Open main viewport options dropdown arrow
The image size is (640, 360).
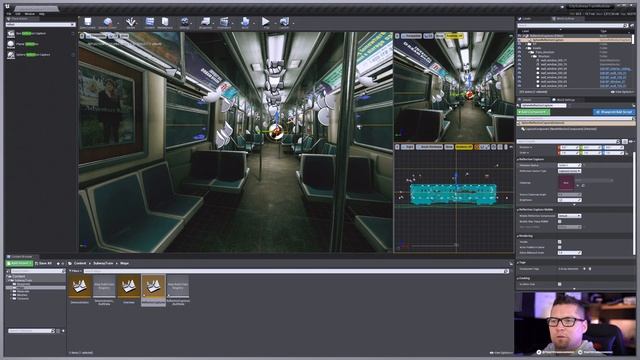[82, 36]
